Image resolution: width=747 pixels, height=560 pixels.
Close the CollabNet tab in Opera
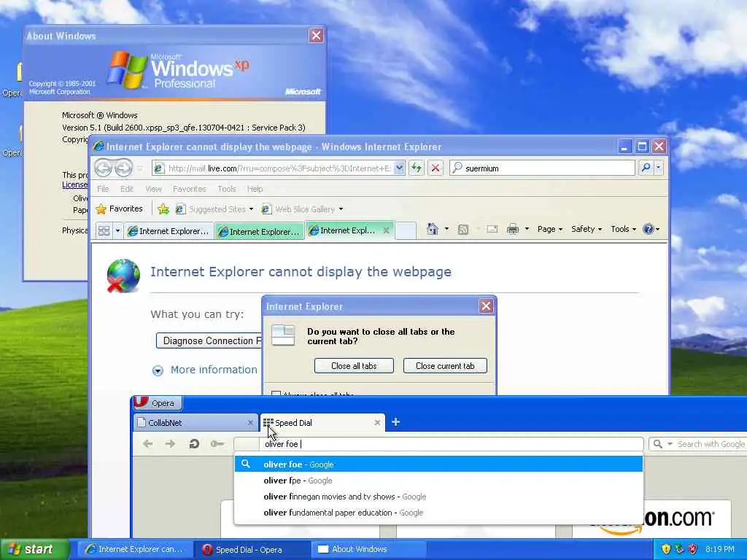[x=250, y=422]
